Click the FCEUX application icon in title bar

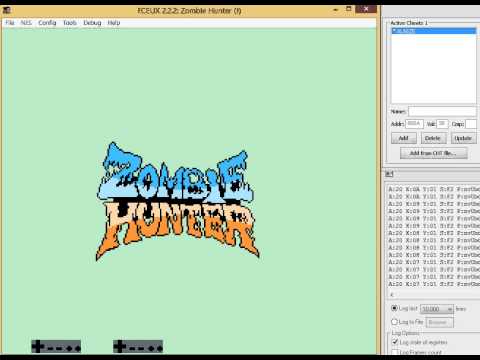pos(7,10)
